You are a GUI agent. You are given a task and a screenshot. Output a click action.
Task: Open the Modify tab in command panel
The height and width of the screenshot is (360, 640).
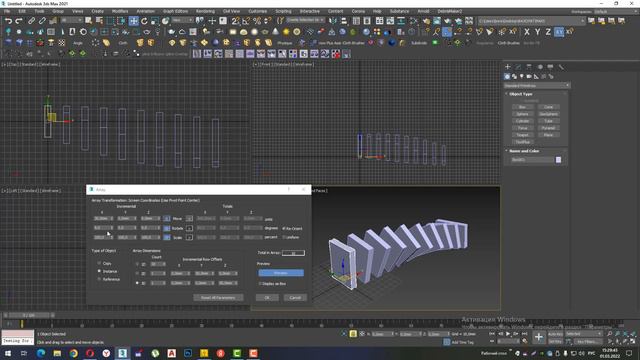[518, 67]
